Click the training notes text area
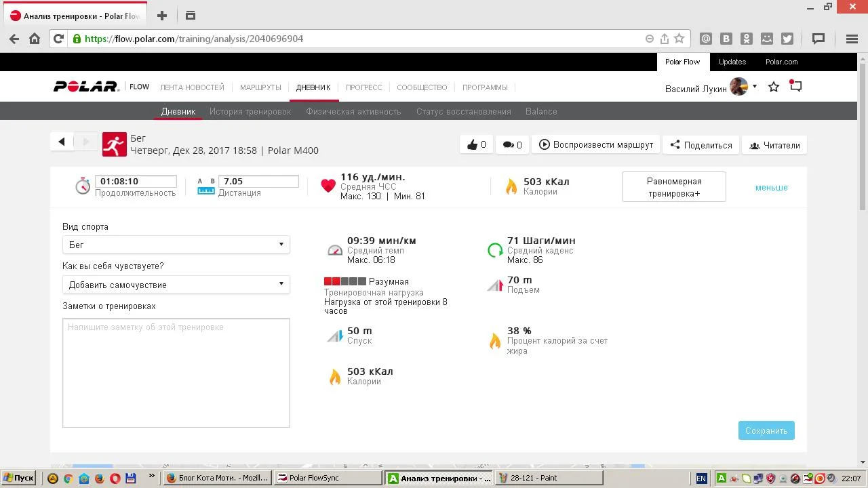 tap(176, 373)
